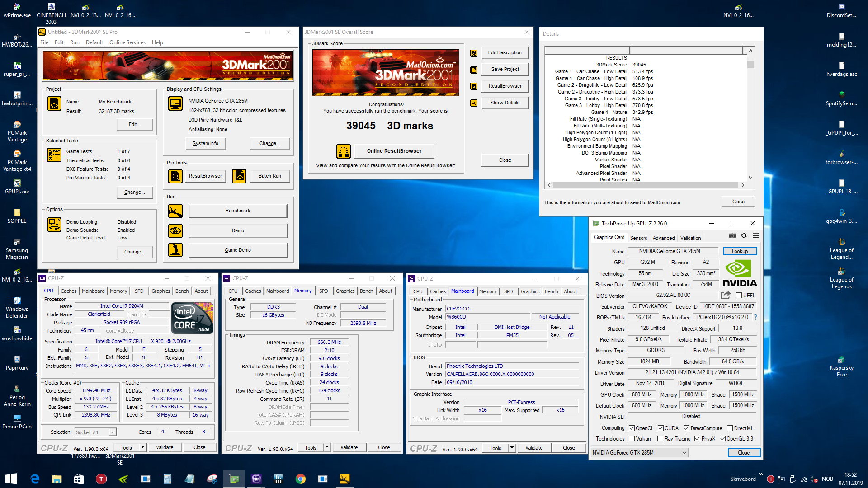The height and width of the screenshot is (488, 868).
Task: Share the BIOS version via the export icon
Action: click(726, 295)
